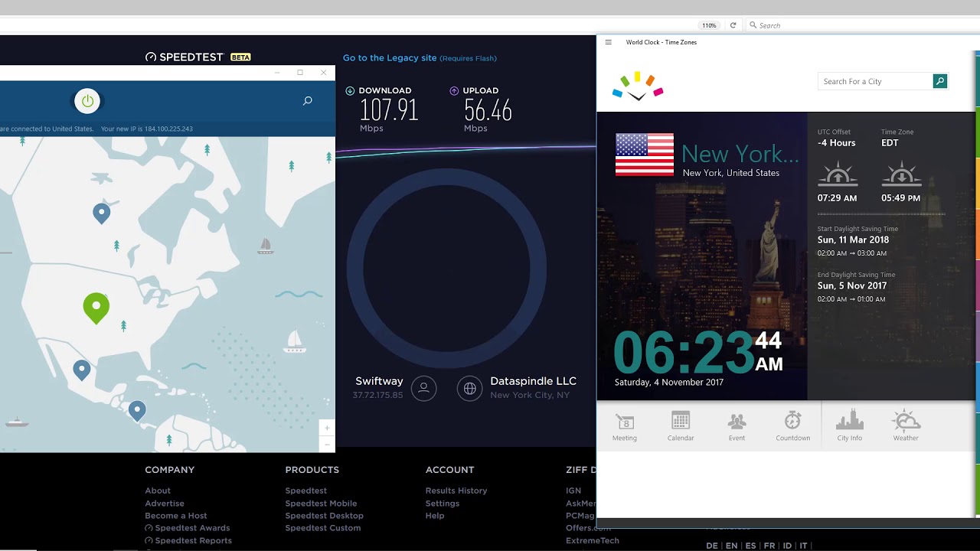Click the Dataspindle LLC server name
Screen dimensions: 980x551
(533, 381)
